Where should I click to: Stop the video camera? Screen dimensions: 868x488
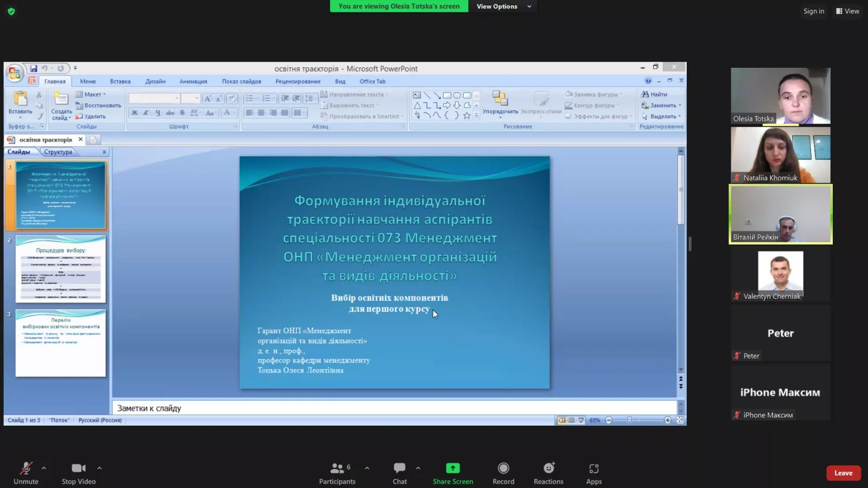[78, 468]
